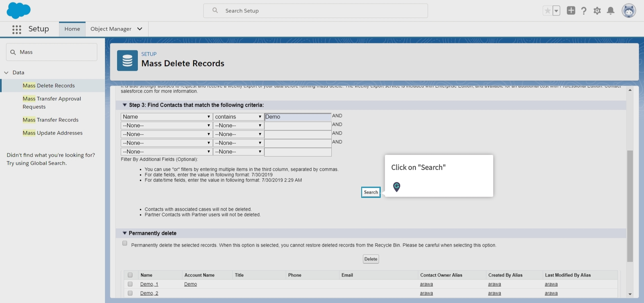
Task: Click the Salesforce cloud logo
Action: click(19, 10)
